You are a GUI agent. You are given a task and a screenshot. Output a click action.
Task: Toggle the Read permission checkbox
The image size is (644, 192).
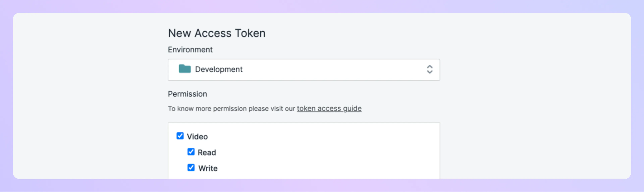(x=191, y=152)
